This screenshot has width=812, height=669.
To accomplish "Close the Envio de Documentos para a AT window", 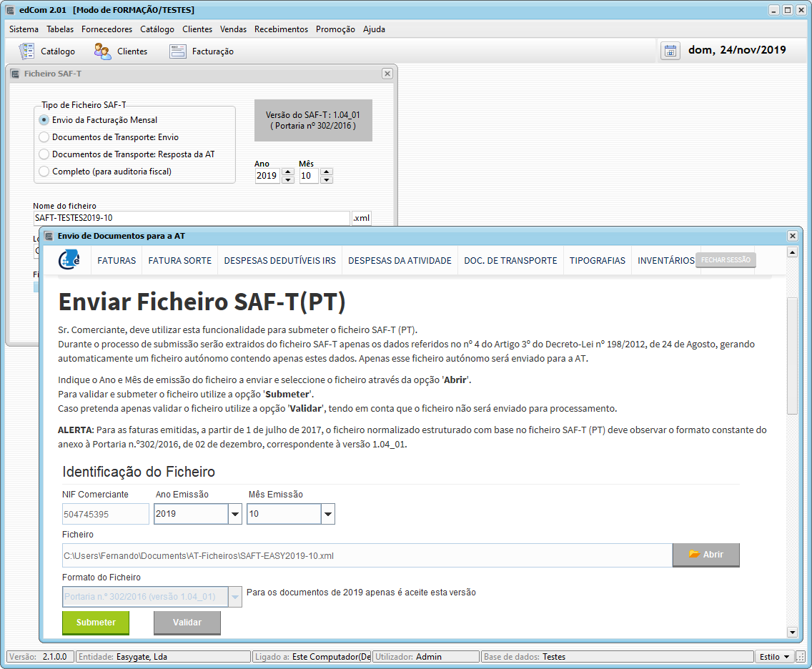I will coord(792,236).
